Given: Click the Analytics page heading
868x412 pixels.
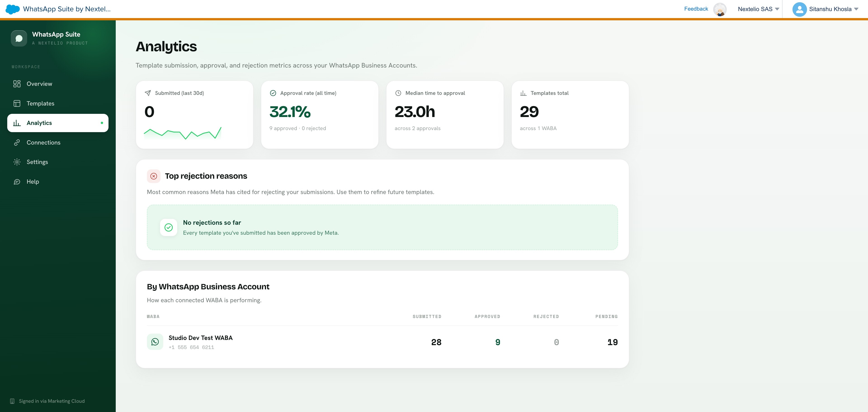Looking at the screenshot, I should (x=166, y=47).
